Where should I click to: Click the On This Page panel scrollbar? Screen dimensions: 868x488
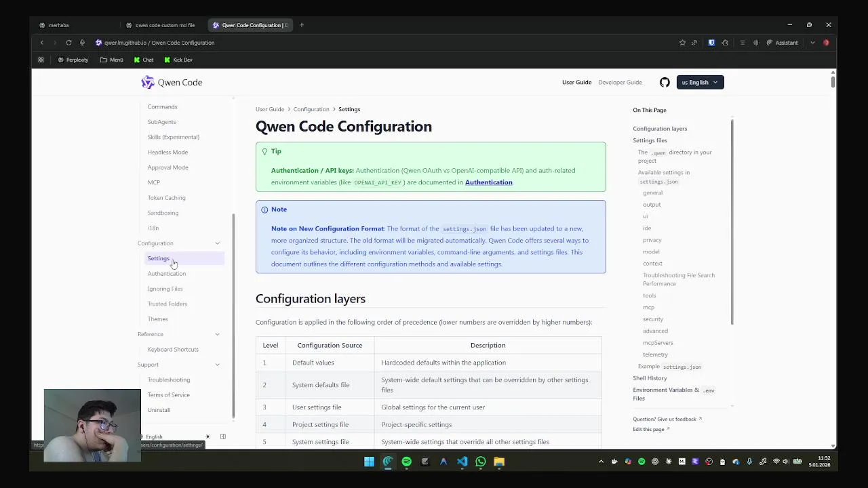732,221
